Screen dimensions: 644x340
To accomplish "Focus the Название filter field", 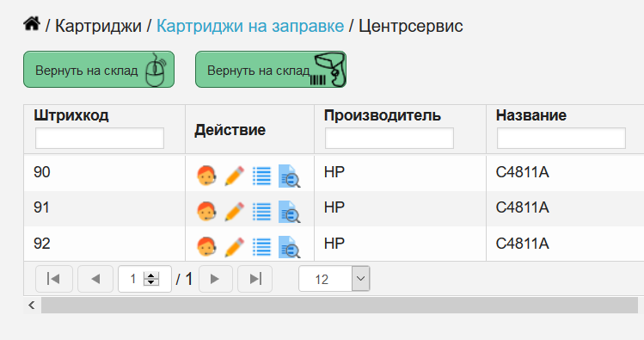I will [561, 138].
